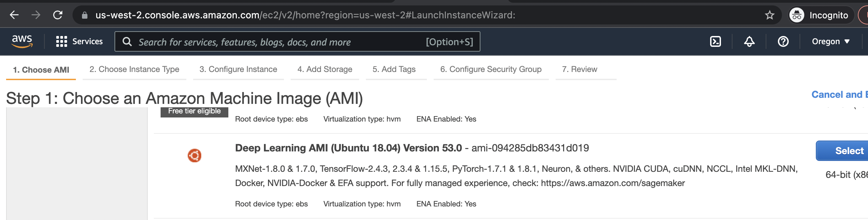Go to 3. Configure Instance step

238,69
